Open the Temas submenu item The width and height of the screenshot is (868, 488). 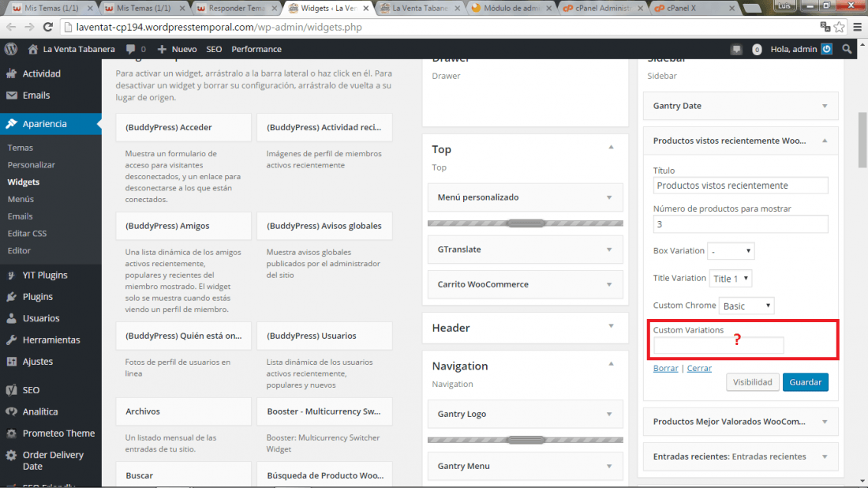(x=21, y=148)
